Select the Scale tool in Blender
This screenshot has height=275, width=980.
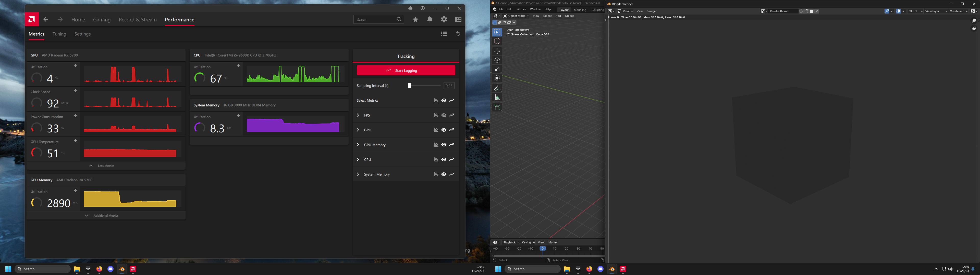click(x=497, y=69)
